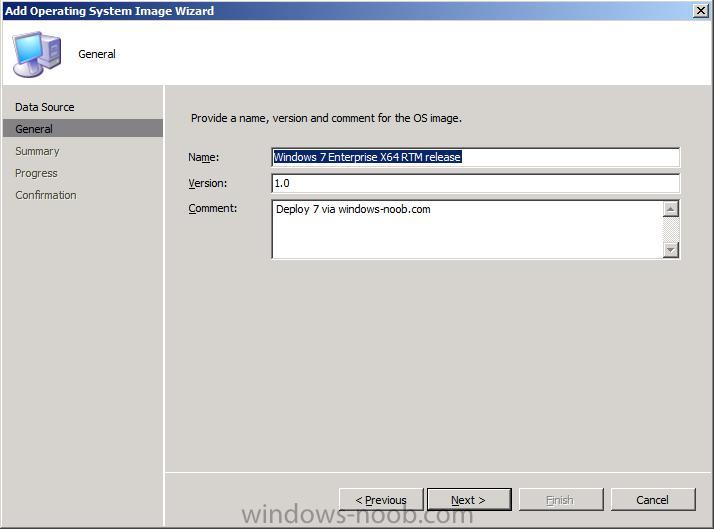Select the Data Source step
714x529 pixels.
tap(45, 107)
